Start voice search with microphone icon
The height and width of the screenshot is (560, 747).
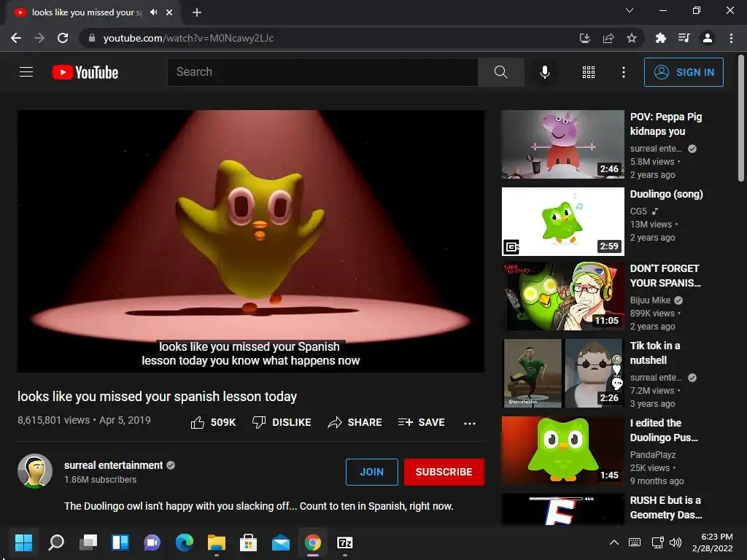(544, 72)
